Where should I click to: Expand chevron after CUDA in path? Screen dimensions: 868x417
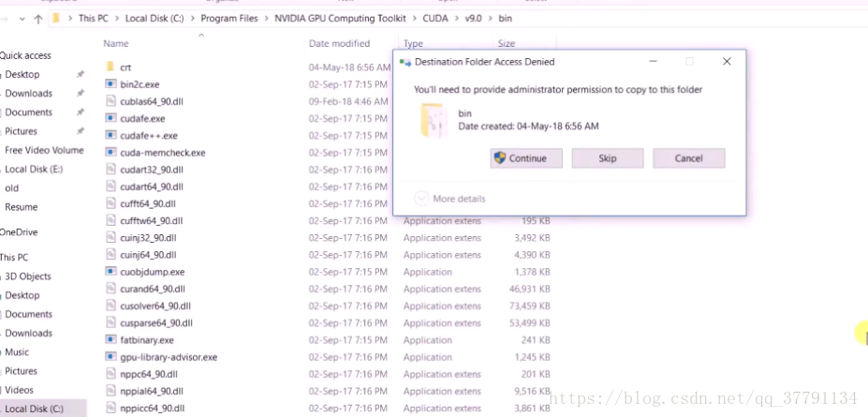pyautogui.click(x=457, y=19)
